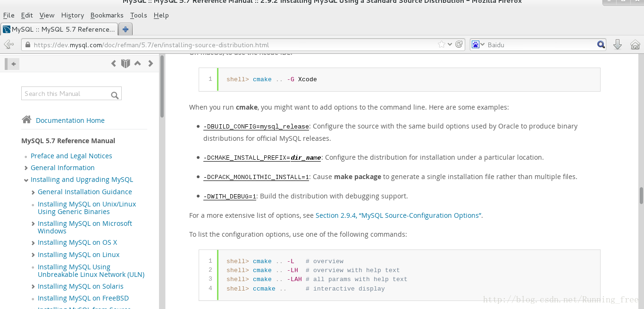
Task: Expand Installing MySQL on Microsoft Windows
Action: [33, 224]
